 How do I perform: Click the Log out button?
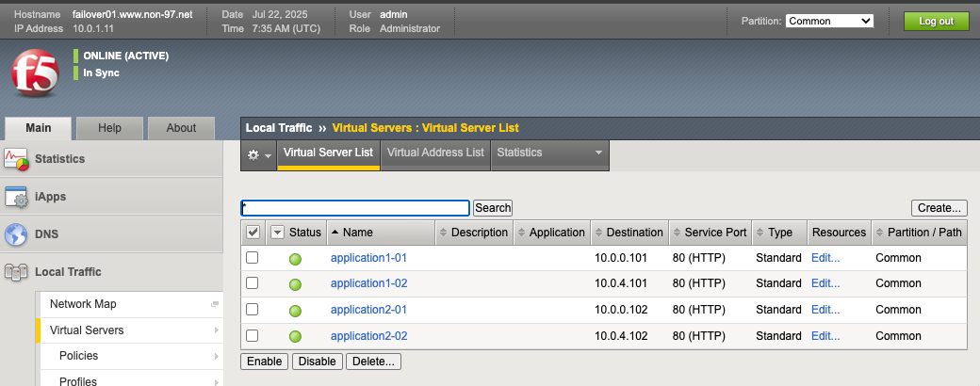click(x=937, y=22)
